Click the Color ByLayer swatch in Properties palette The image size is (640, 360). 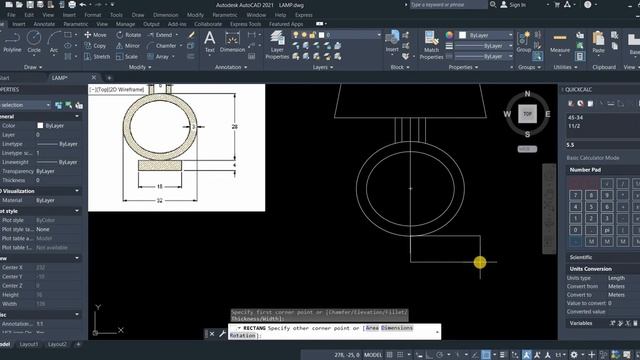(40, 126)
